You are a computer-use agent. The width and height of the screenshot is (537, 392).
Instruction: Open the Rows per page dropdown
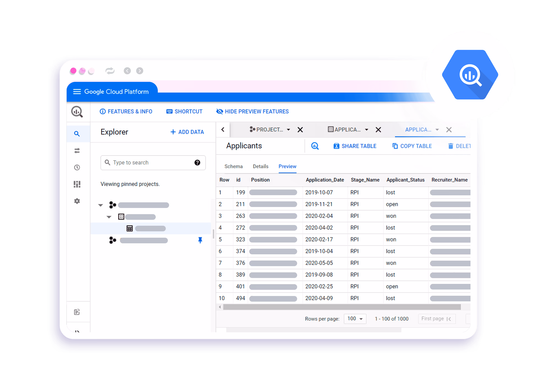(x=355, y=319)
